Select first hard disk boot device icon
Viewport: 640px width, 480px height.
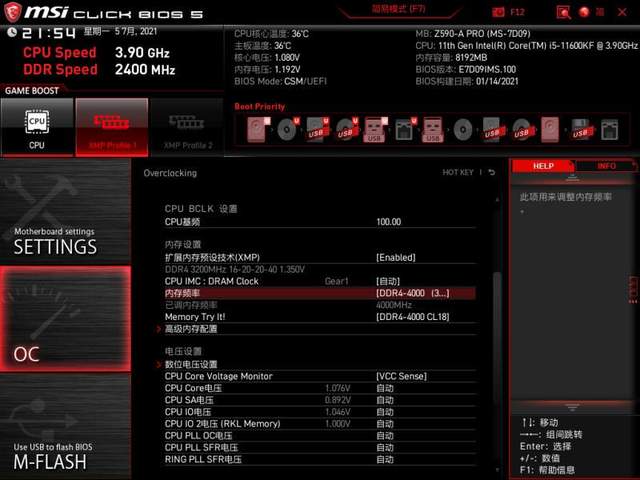point(258,130)
